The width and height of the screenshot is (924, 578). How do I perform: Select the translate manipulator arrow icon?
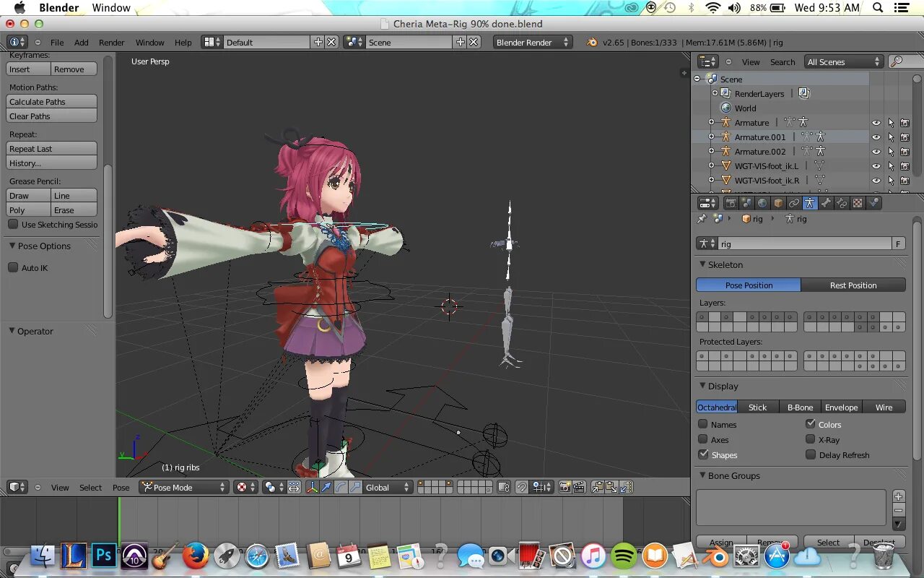coord(326,488)
